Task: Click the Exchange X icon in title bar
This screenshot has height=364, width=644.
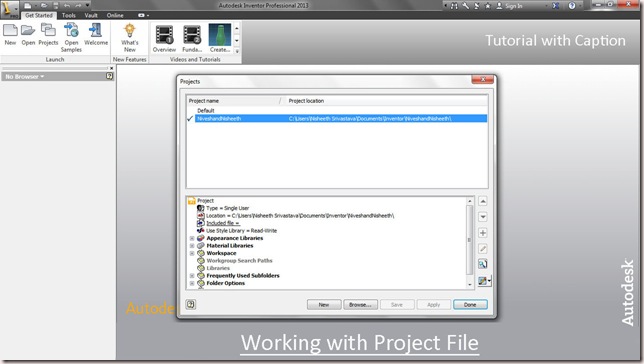Action: click(555, 6)
